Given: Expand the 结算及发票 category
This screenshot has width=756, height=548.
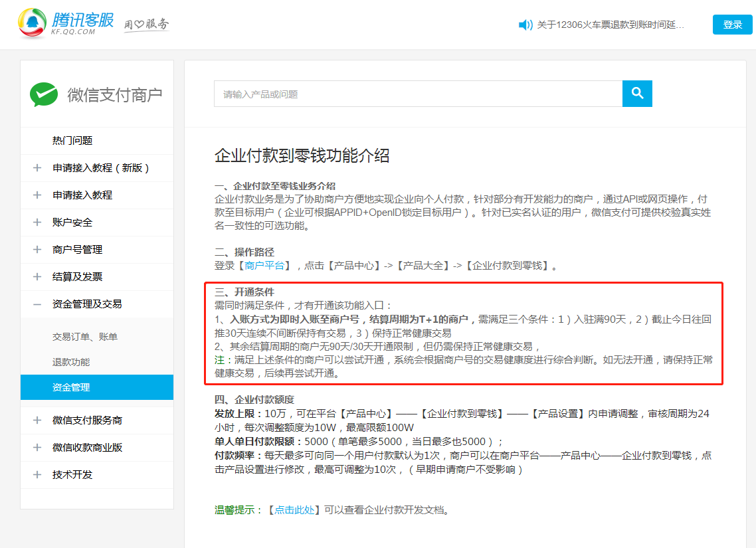Looking at the screenshot, I should [x=37, y=277].
